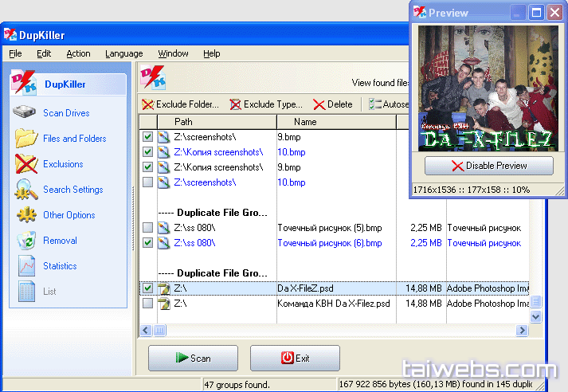Click the Other Options gear icon
The height and width of the screenshot is (392, 568).
(26, 215)
